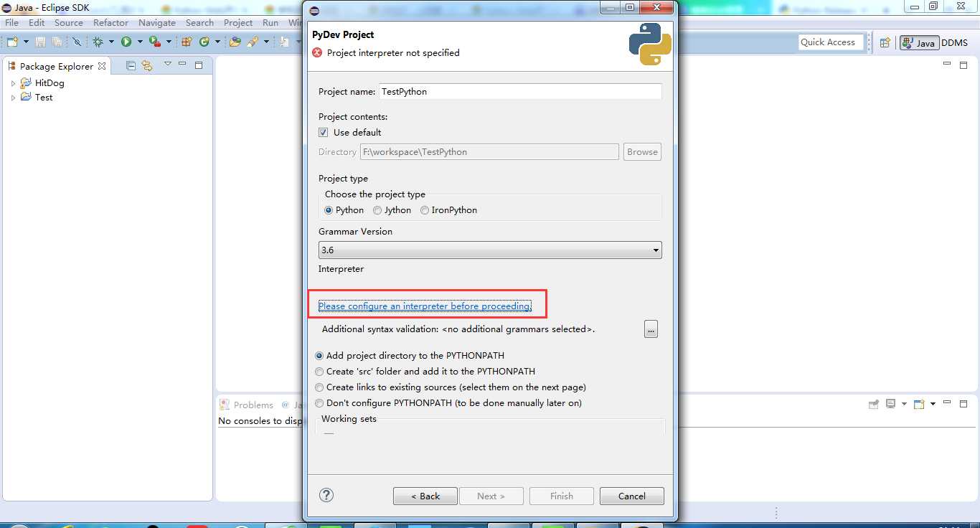Screen dimensions: 980x528
Task: Click the Run External Tools icon
Action: pos(155,42)
